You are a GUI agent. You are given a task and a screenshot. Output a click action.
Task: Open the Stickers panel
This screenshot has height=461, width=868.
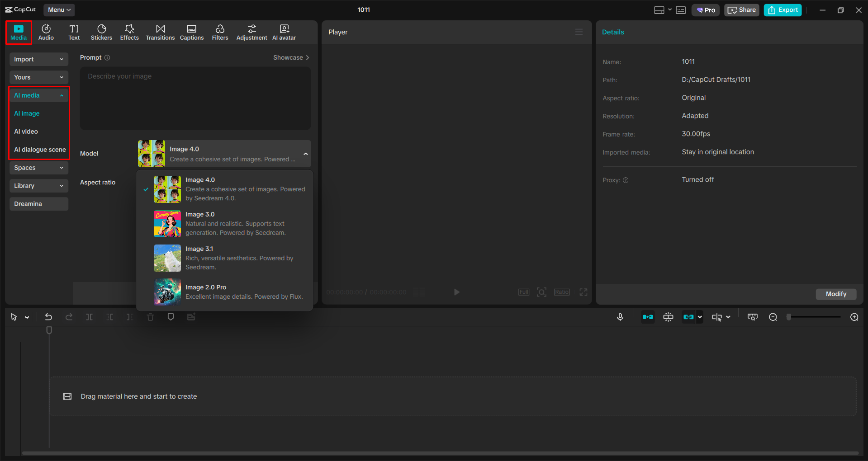(x=101, y=32)
